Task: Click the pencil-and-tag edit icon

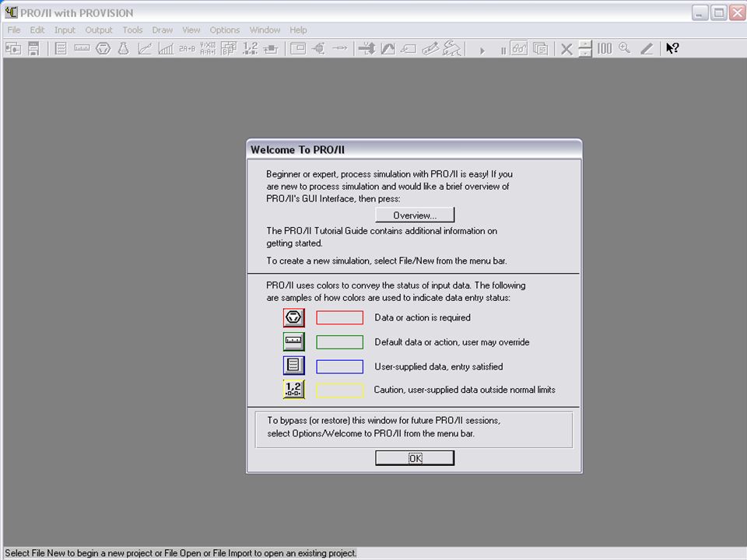Action: [x=430, y=48]
